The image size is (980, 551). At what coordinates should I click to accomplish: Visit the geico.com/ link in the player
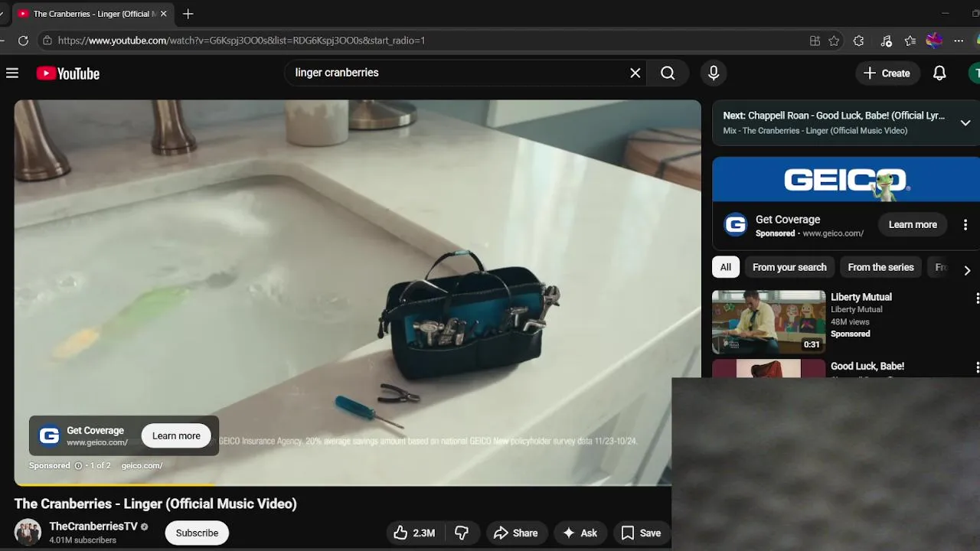[142, 465]
